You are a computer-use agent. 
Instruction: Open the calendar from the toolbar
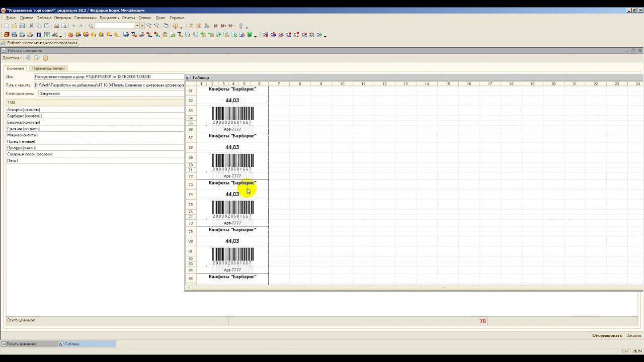[x=199, y=26]
